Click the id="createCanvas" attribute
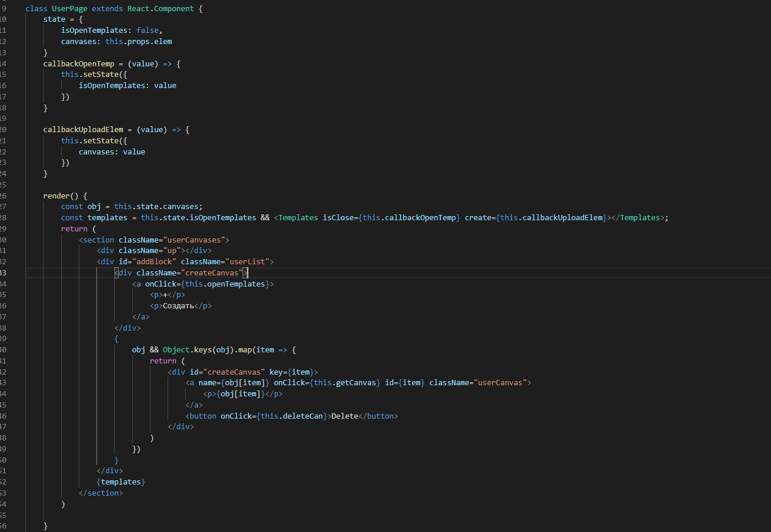Image resolution: width=771 pixels, height=532 pixels. pyautogui.click(x=227, y=372)
